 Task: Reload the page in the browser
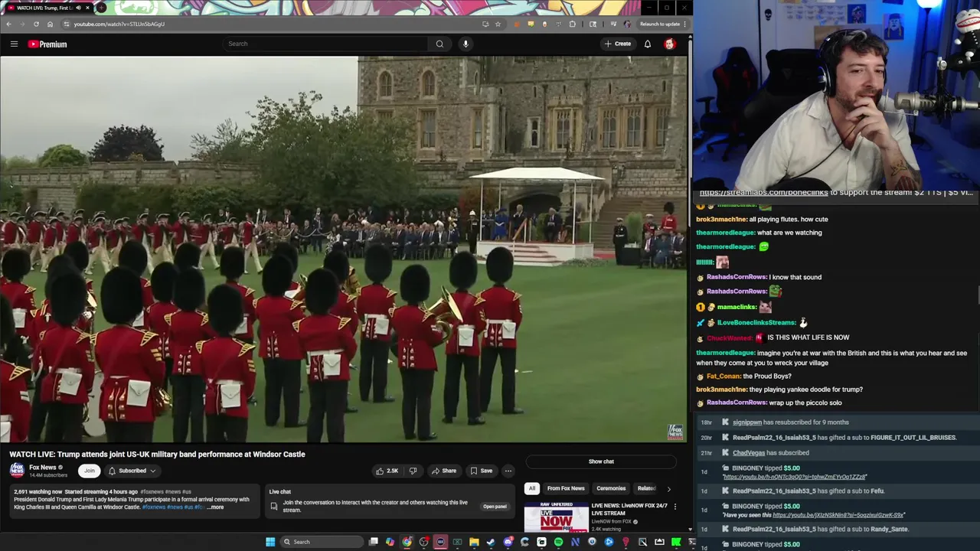coord(36,24)
